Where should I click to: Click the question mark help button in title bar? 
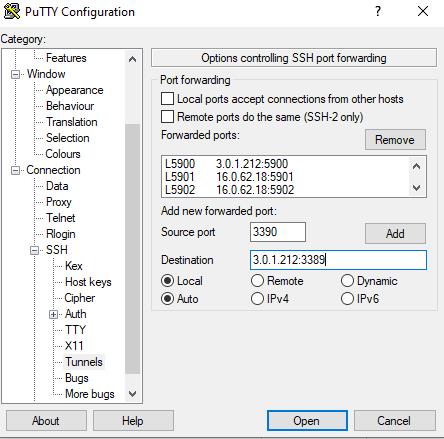click(x=378, y=11)
